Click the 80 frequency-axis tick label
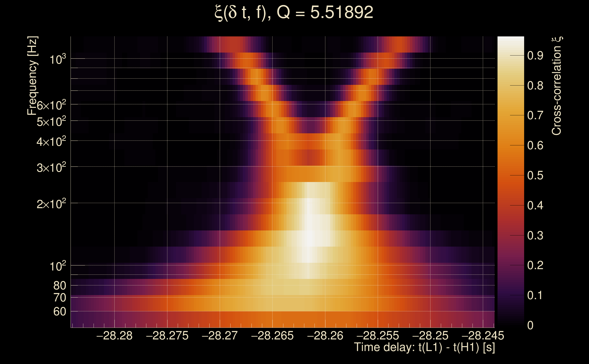The height and width of the screenshot is (364, 589). tap(59, 286)
